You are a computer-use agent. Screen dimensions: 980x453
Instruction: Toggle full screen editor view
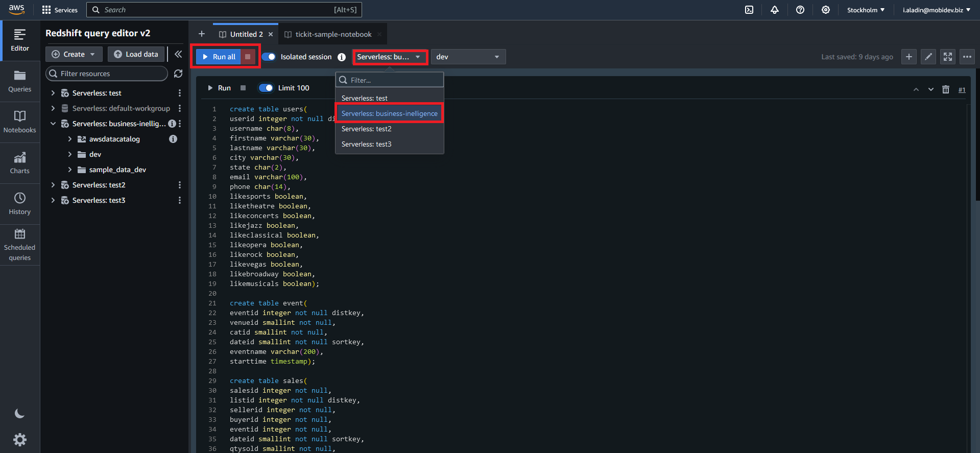pyautogui.click(x=948, y=57)
